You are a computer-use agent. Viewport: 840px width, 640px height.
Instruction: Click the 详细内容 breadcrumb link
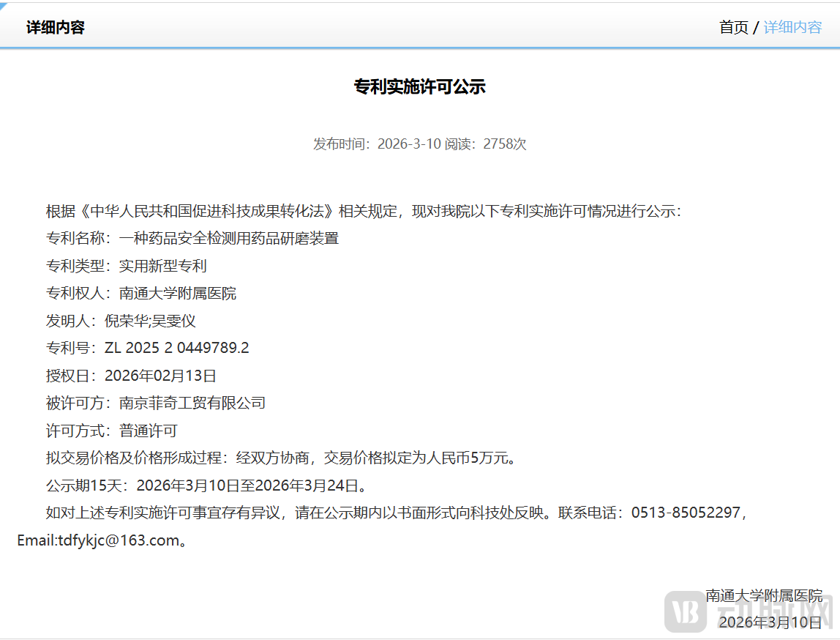tap(792, 27)
